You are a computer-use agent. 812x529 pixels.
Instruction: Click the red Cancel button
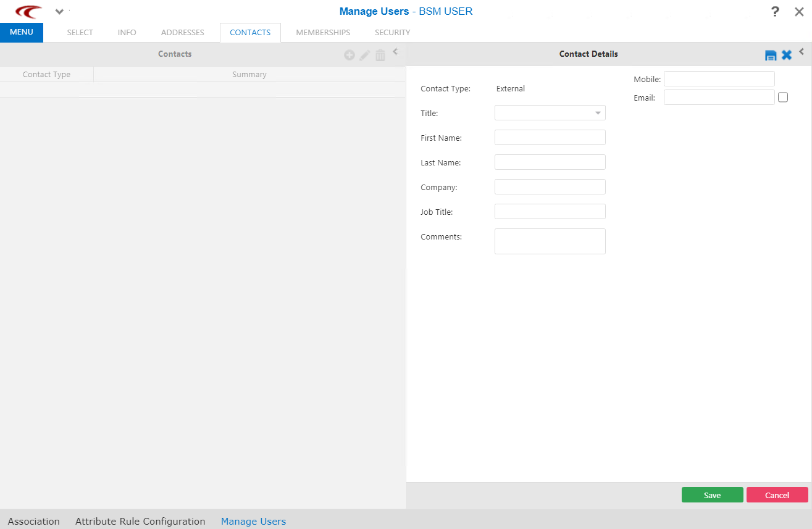(x=777, y=494)
